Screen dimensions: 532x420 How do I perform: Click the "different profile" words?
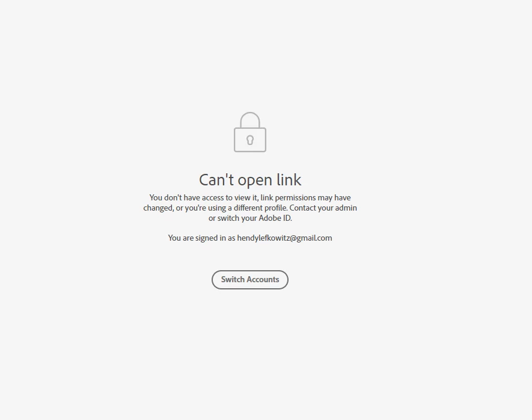click(260, 208)
